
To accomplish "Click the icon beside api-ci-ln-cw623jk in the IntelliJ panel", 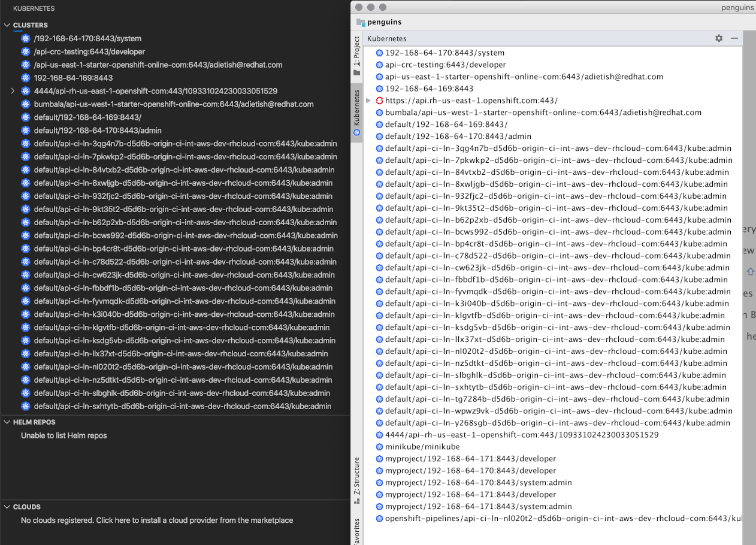I will (x=379, y=268).
